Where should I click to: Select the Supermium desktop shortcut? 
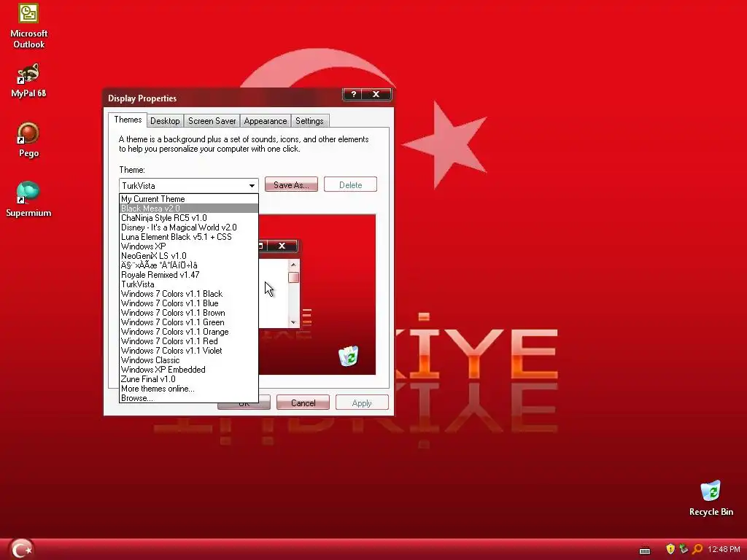(x=28, y=200)
